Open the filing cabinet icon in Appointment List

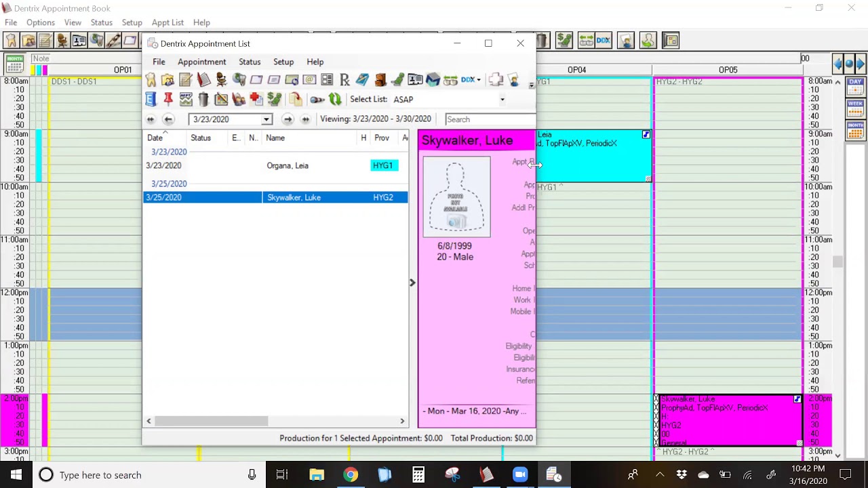[380, 80]
